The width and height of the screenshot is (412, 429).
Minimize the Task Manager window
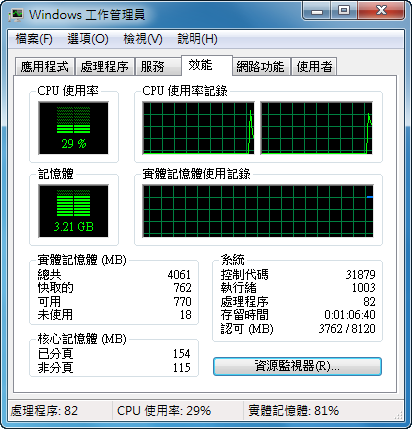click(317, 11)
